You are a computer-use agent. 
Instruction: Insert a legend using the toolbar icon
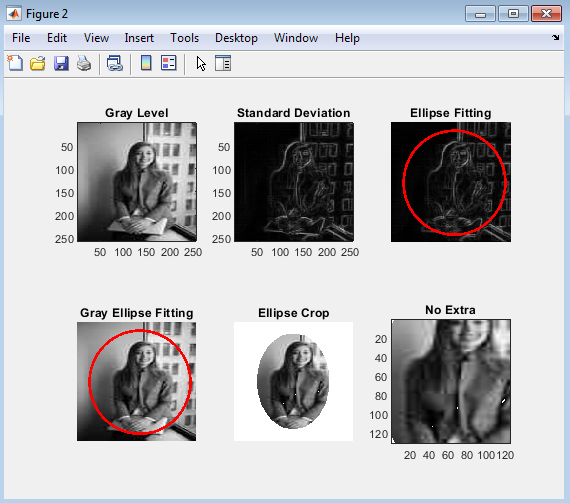click(169, 63)
